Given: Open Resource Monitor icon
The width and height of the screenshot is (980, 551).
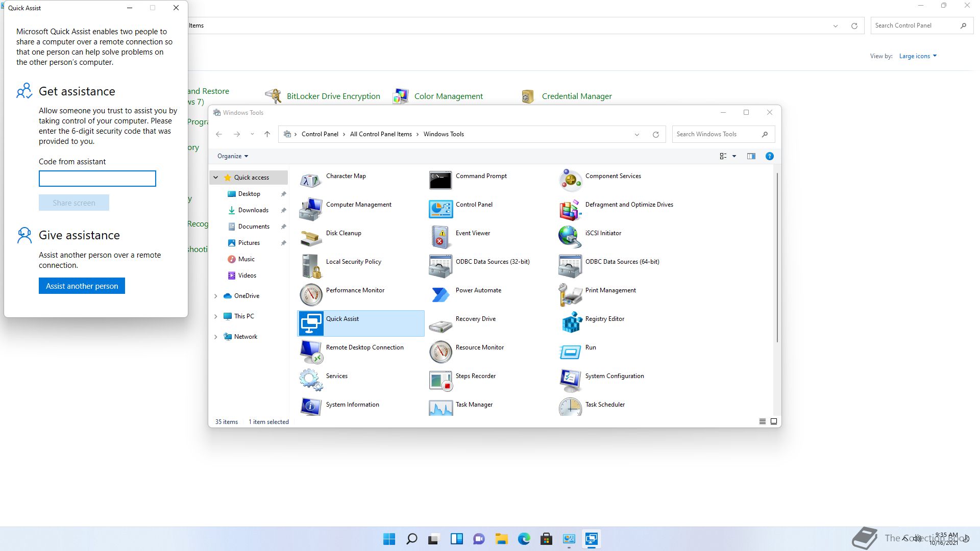Looking at the screenshot, I should 440,352.
